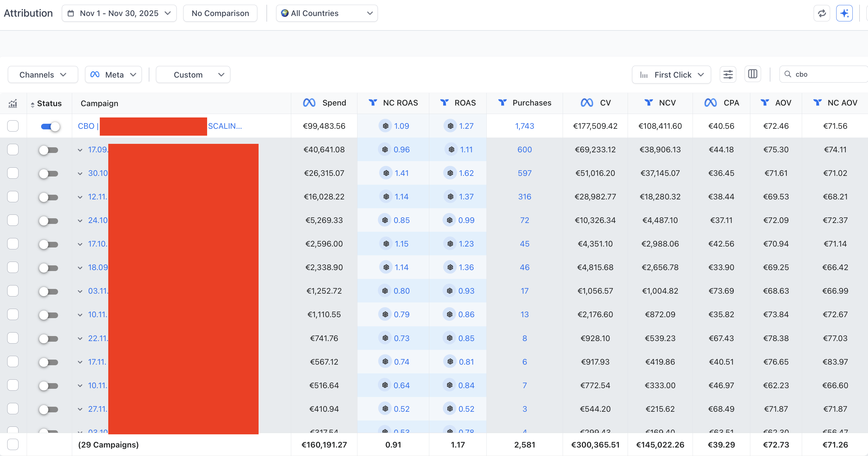Viewport: 868px width, 456px height.
Task: Open the Meta channel filter
Action: point(113,74)
